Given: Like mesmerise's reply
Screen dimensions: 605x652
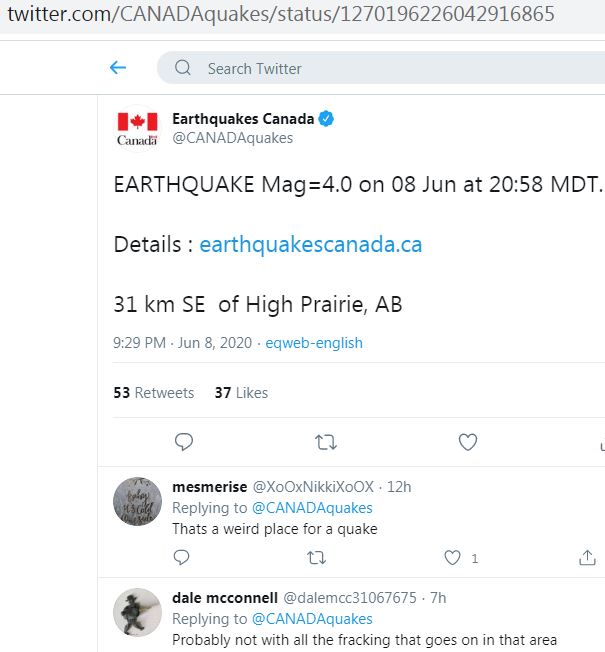Looking at the screenshot, I should click(453, 557).
